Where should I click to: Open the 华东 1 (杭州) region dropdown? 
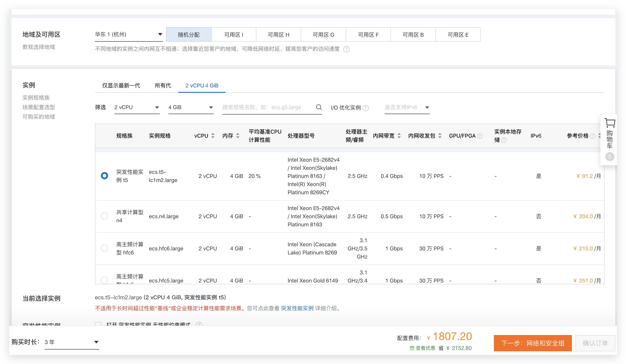click(129, 34)
